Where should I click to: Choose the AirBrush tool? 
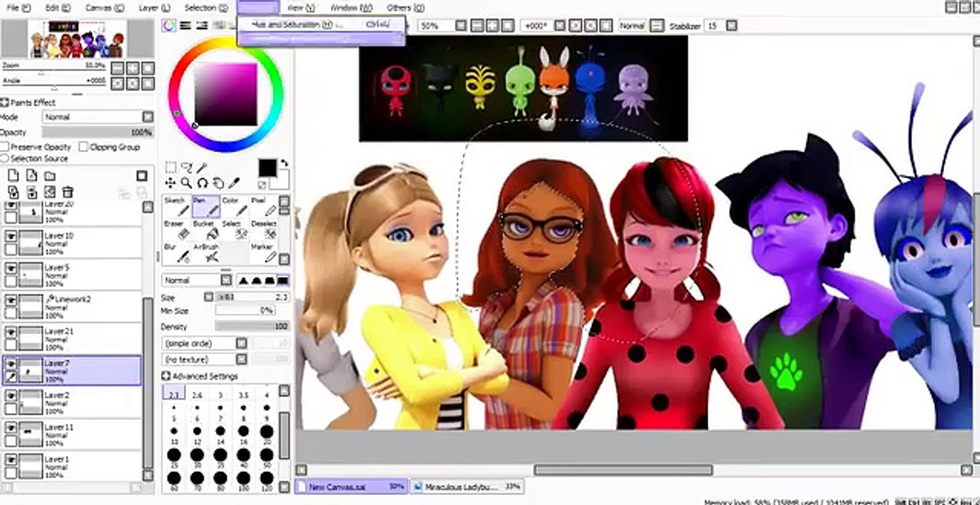pos(205,253)
